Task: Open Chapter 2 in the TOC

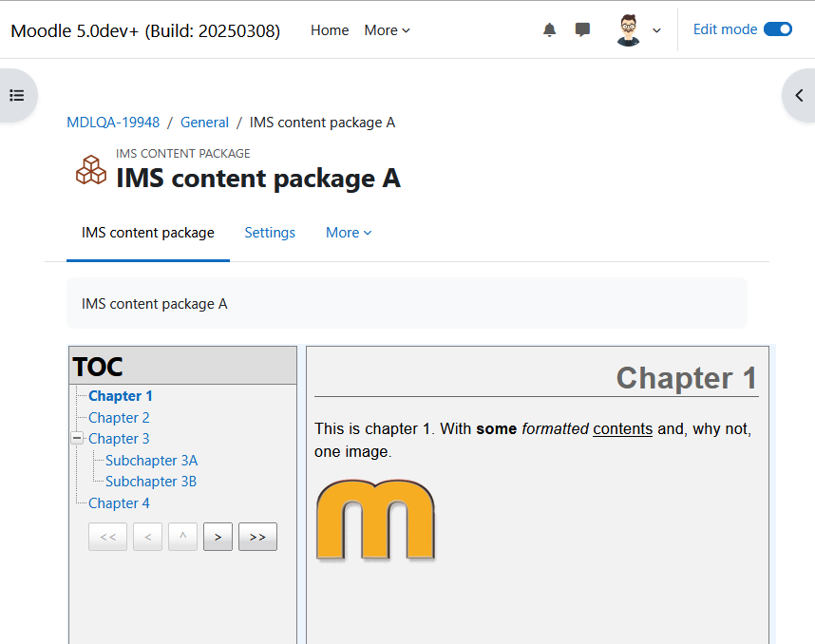Action: coord(119,418)
